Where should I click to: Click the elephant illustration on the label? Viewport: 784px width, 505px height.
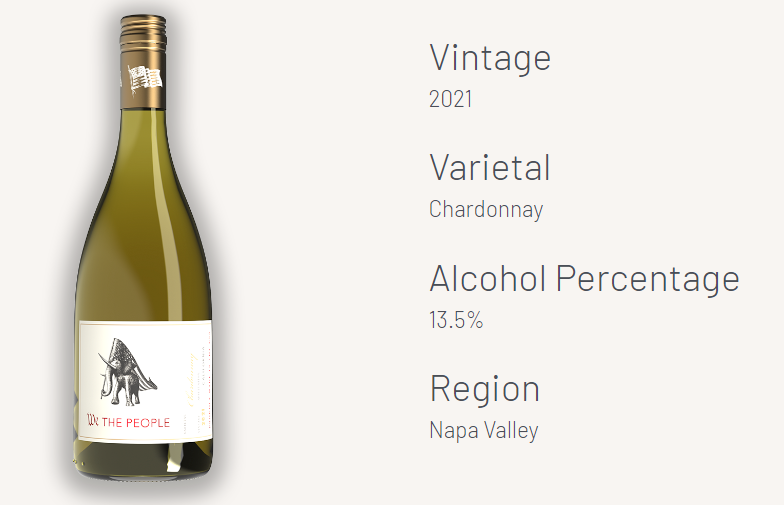[128, 372]
